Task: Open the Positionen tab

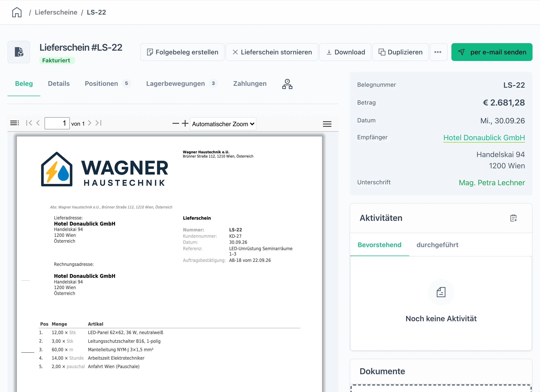Action: point(108,84)
